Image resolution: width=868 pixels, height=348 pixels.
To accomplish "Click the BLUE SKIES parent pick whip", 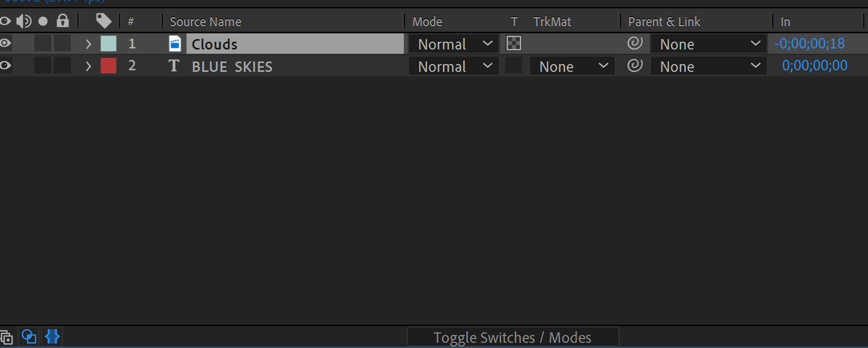I will [x=635, y=66].
